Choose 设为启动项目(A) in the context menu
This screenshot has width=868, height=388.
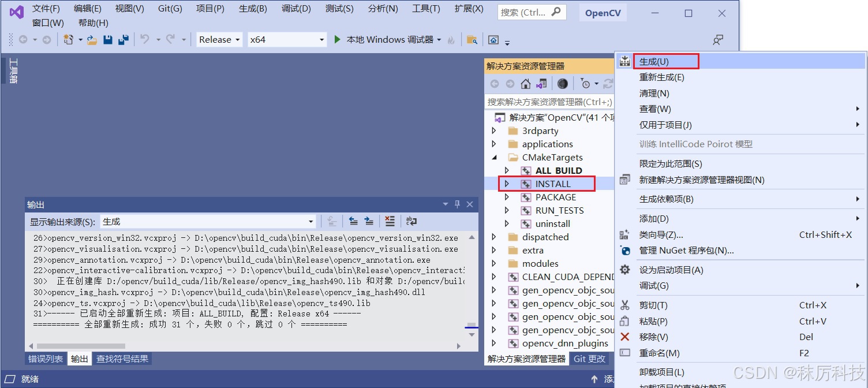(x=741, y=270)
